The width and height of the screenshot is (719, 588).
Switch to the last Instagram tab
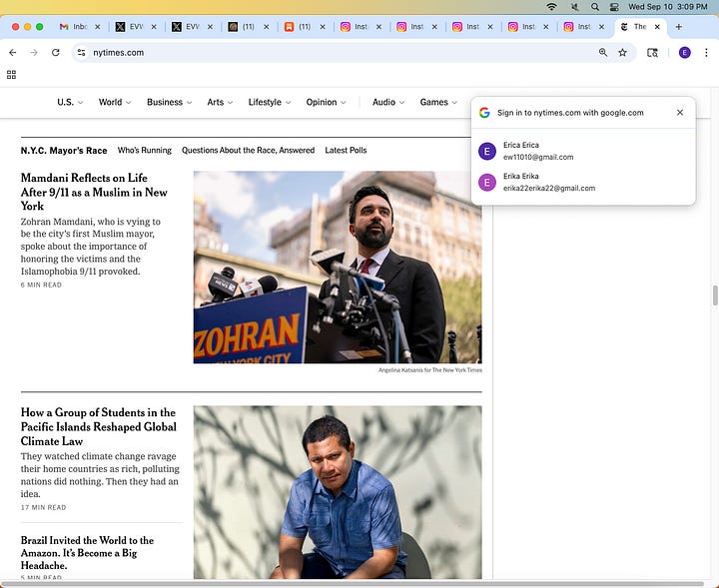click(x=584, y=27)
